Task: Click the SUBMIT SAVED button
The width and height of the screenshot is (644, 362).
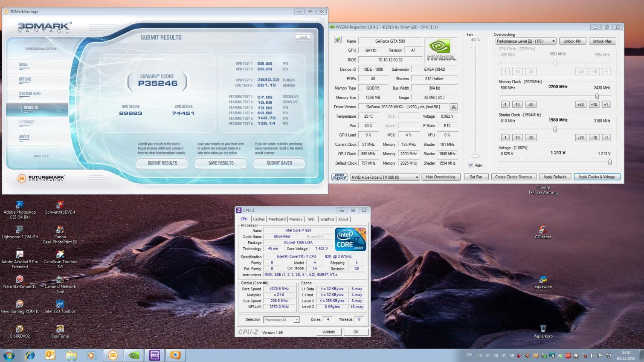Action: (x=279, y=163)
